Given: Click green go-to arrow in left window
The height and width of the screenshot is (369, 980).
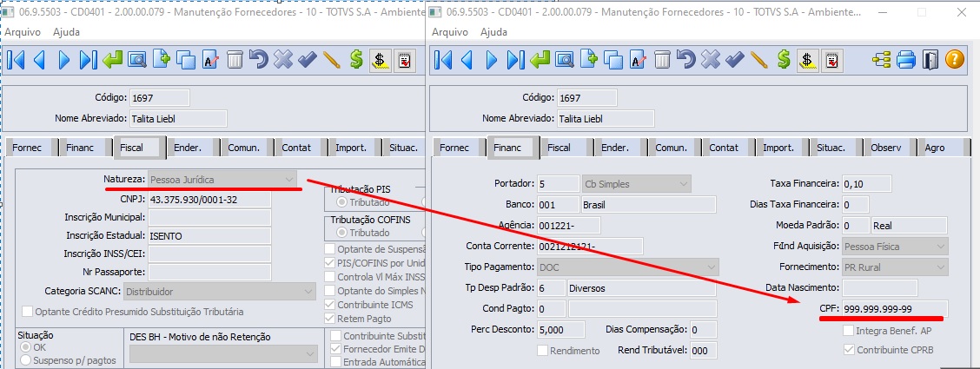Looking at the screenshot, I should coord(113,60).
